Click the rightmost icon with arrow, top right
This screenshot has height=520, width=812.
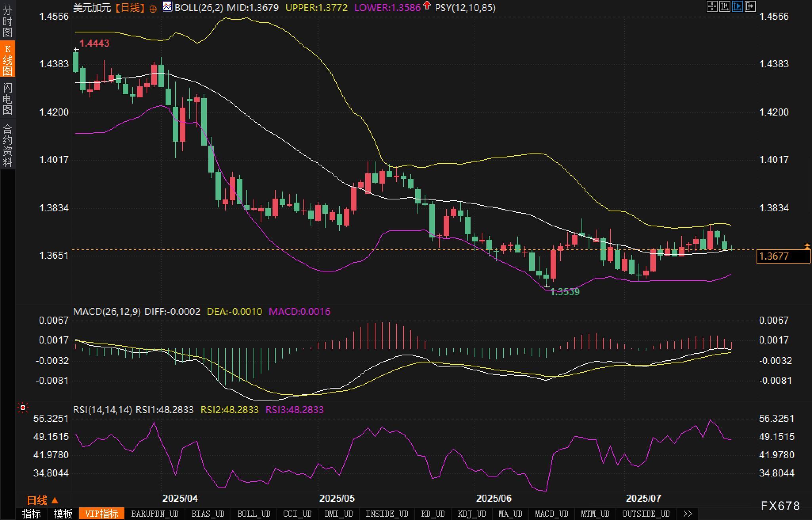750,6
